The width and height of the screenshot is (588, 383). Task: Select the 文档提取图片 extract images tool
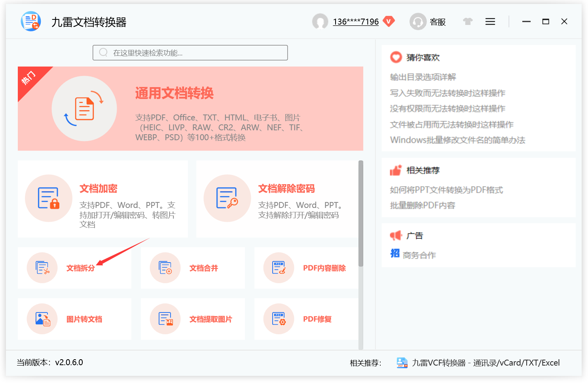[165, 319]
